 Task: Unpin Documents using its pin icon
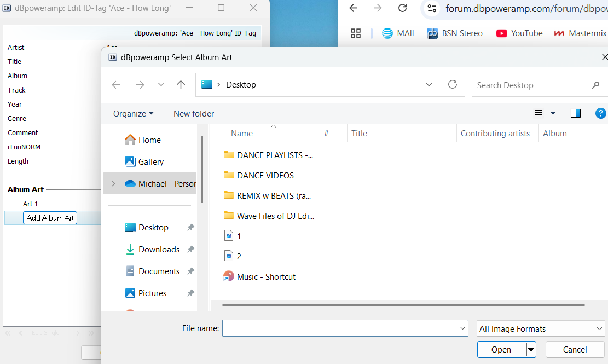[190, 271]
